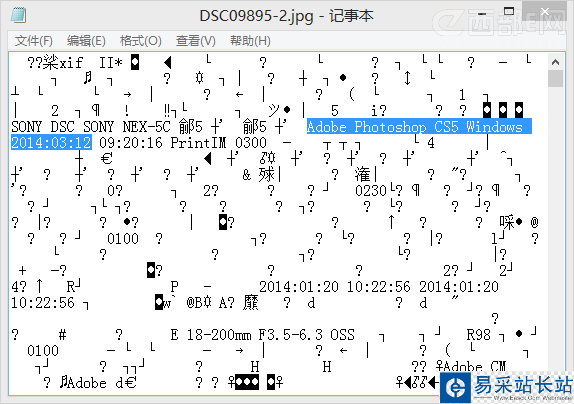The width and height of the screenshot is (574, 404).
Task: Open the 编辑(E) menu
Action: coord(86,41)
